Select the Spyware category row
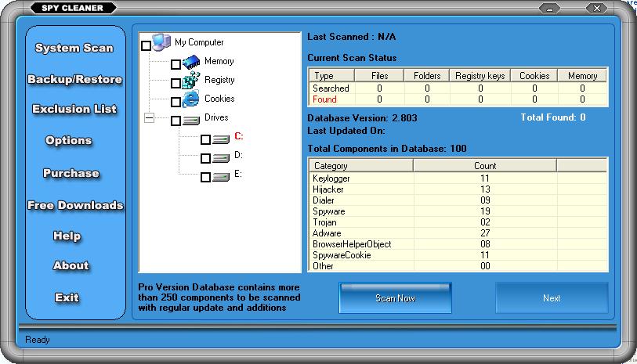This screenshot has height=364, width=637. (458, 211)
